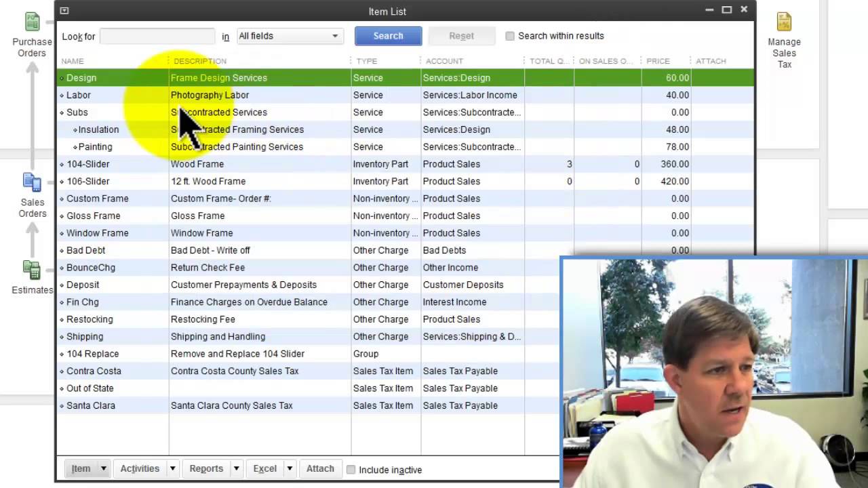868x488 pixels.
Task: Click the Services:Labor Income account cell
Action: tap(470, 96)
